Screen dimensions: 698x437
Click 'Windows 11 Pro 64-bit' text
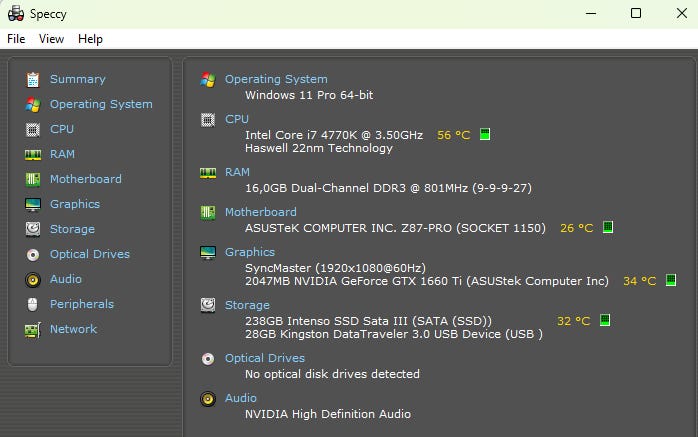click(x=309, y=95)
